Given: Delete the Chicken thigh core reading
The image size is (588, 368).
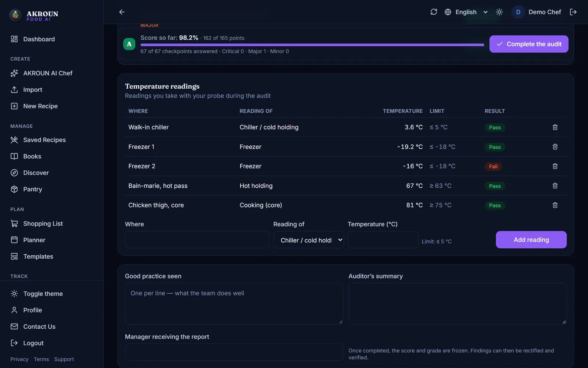Looking at the screenshot, I should tap(555, 205).
